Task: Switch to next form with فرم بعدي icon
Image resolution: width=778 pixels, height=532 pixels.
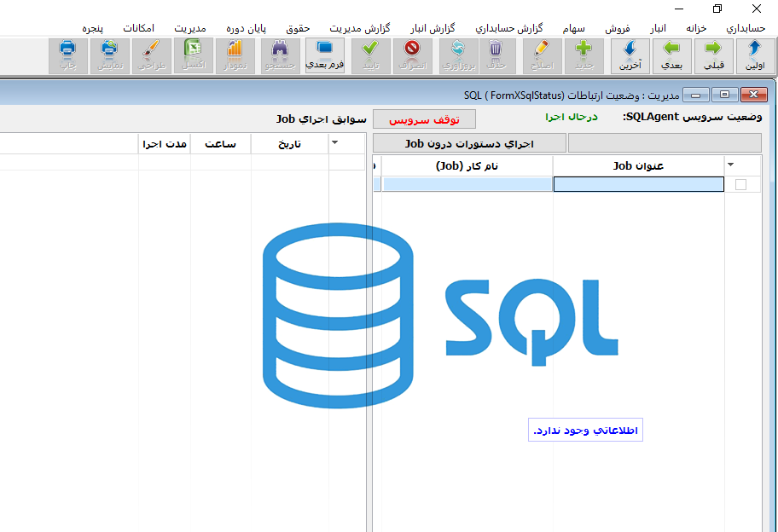Action: click(324, 56)
